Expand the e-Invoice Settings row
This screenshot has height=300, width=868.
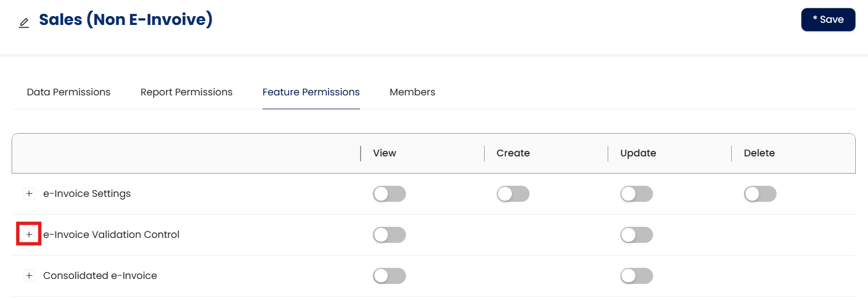(x=29, y=194)
